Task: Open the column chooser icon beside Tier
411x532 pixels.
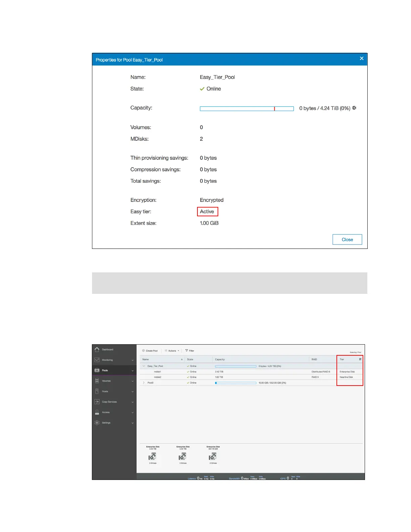Action: 360,359
